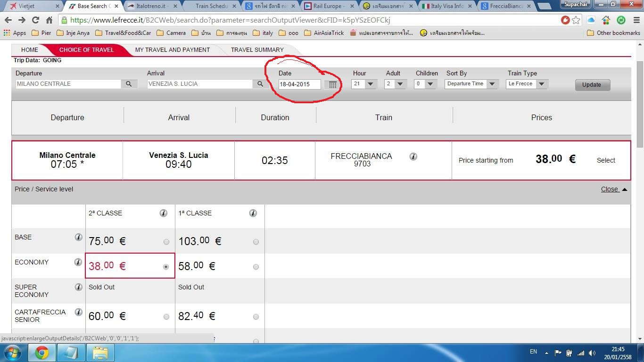The height and width of the screenshot is (362, 644).
Task: Open the AirAsiaTrick bookmarks folder
Action: 324,33
